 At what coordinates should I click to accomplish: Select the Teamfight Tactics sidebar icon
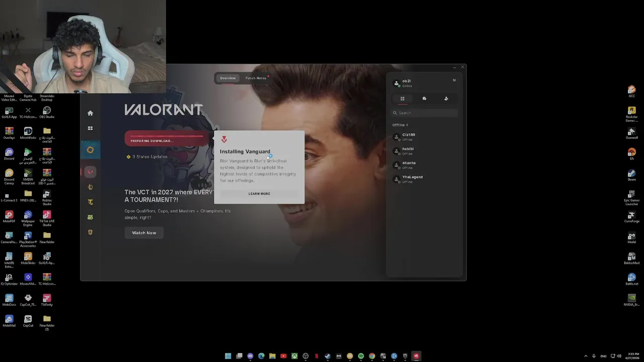[x=90, y=202]
